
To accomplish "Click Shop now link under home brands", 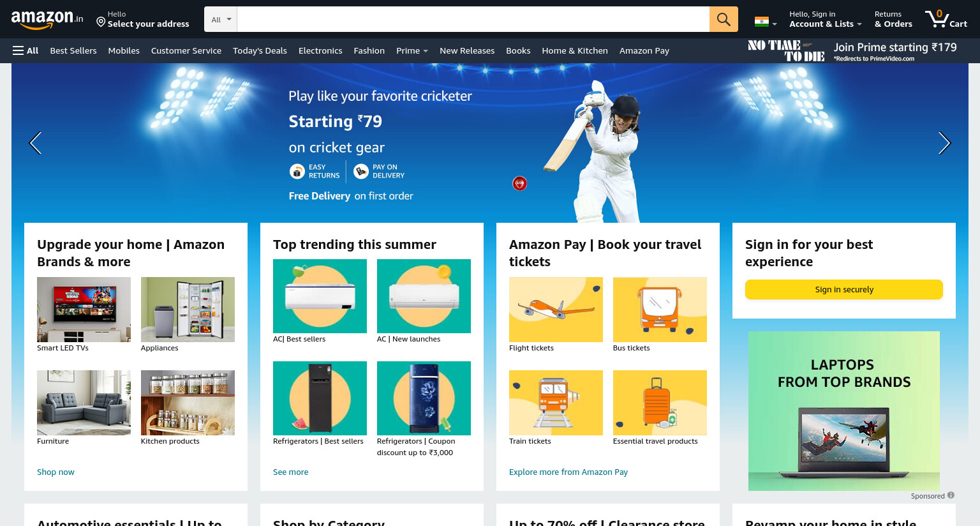I will 56,472.
